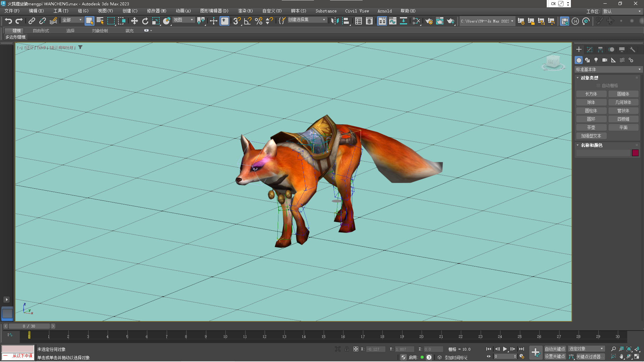Select the Link objects tool
Image resolution: width=644 pixels, height=362 pixels.
tap(32, 21)
